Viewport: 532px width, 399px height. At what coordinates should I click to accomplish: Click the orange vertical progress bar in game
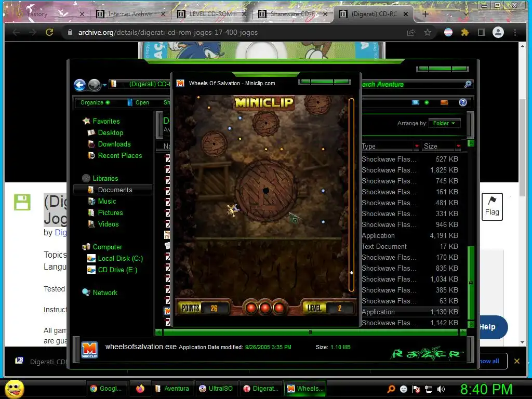tap(351, 195)
